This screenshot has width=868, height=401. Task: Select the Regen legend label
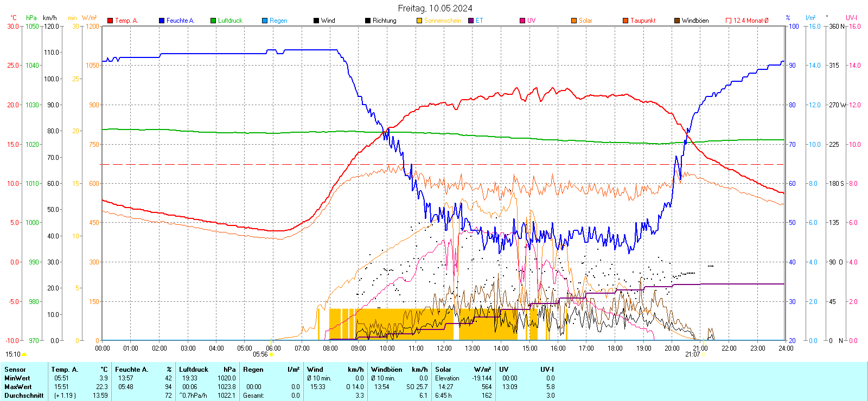(x=278, y=21)
